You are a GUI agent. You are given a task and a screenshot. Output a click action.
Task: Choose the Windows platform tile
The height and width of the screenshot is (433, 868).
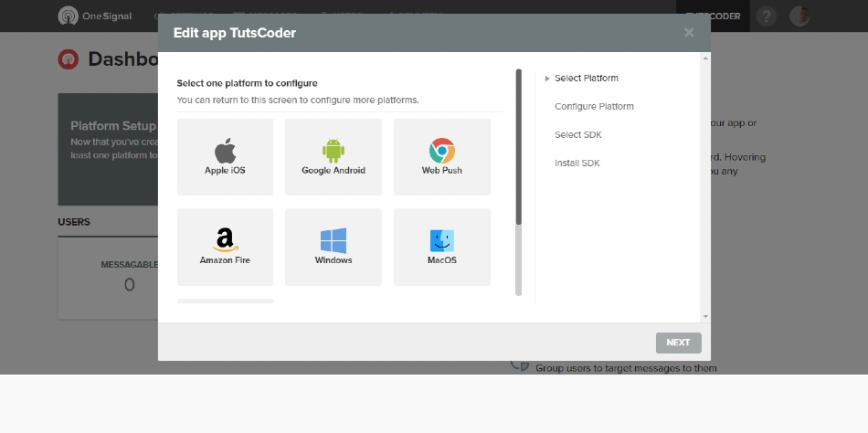click(333, 247)
